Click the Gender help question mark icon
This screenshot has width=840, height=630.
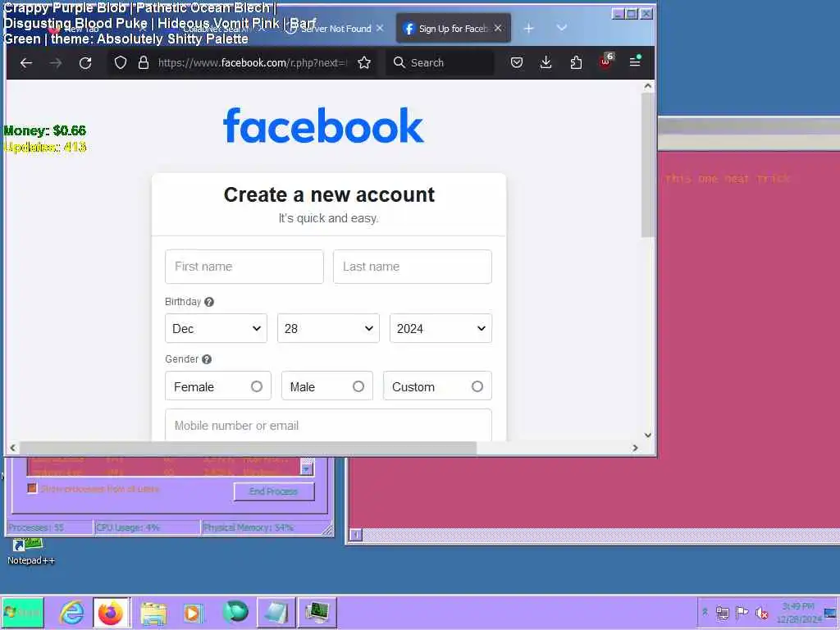[x=207, y=359]
